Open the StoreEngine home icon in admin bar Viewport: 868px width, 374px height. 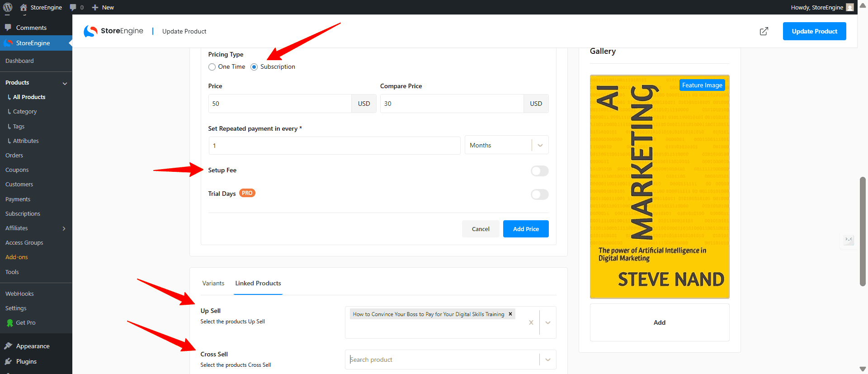click(24, 7)
